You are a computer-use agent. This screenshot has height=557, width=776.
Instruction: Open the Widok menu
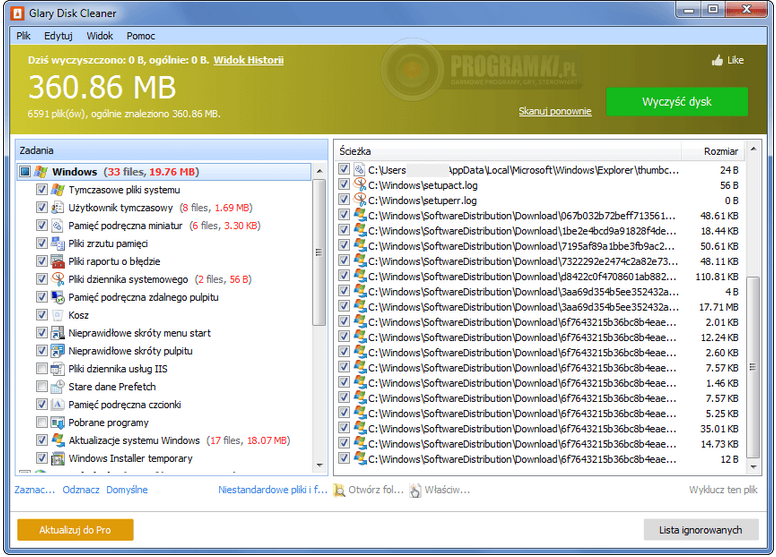tap(99, 36)
